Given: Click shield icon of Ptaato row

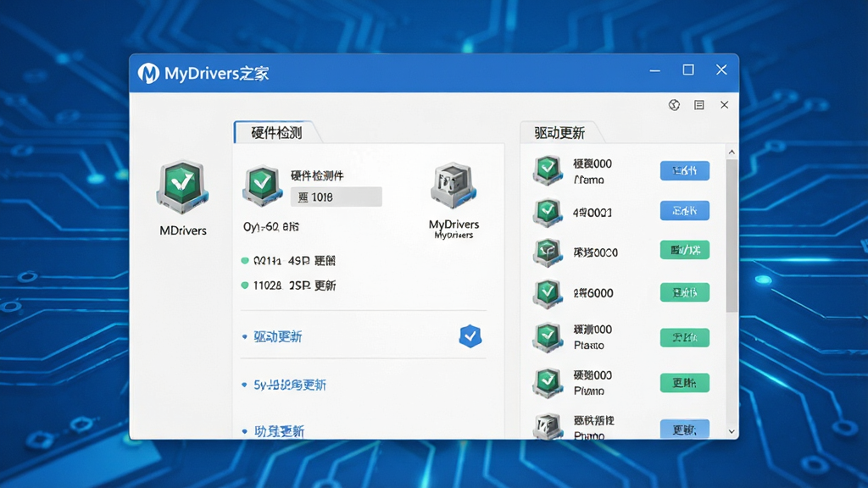Looking at the screenshot, I should pos(548,337).
